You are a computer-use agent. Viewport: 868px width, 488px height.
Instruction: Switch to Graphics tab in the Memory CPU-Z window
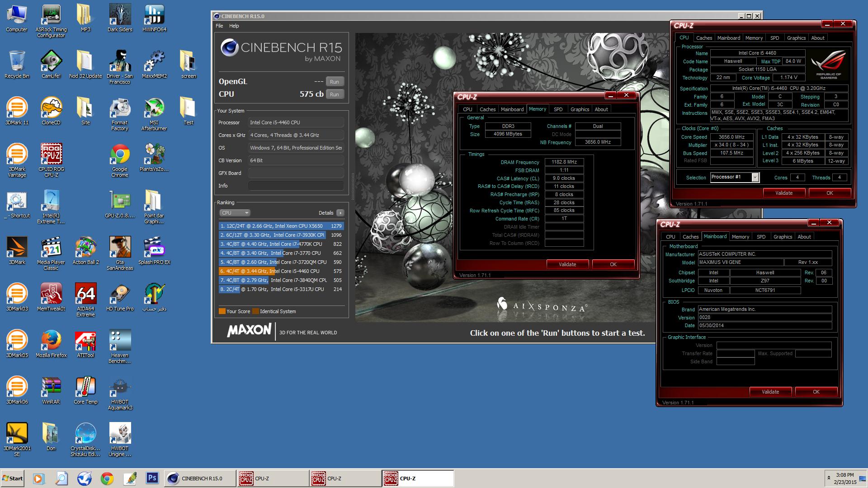pyautogui.click(x=580, y=109)
